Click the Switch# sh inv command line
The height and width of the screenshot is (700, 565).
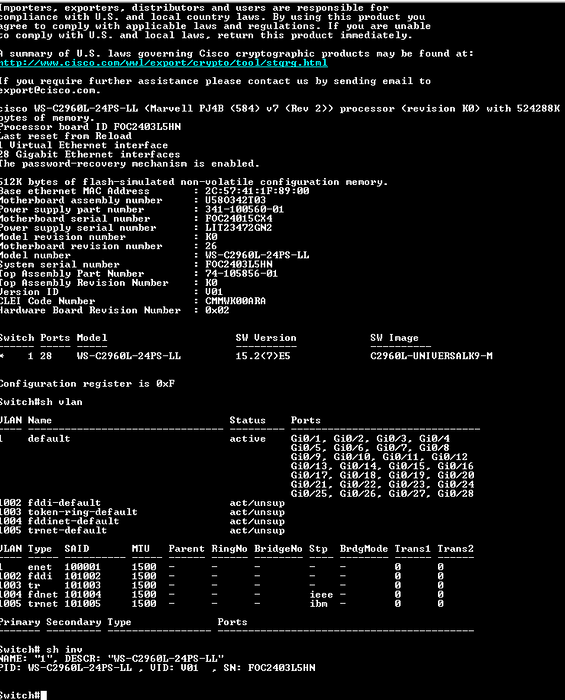point(41,650)
